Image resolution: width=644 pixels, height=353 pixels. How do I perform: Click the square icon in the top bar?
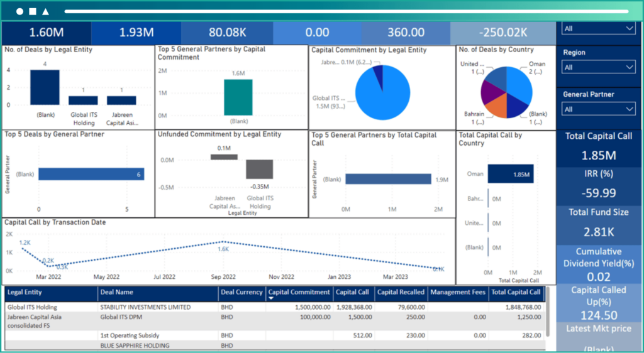pos(33,11)
